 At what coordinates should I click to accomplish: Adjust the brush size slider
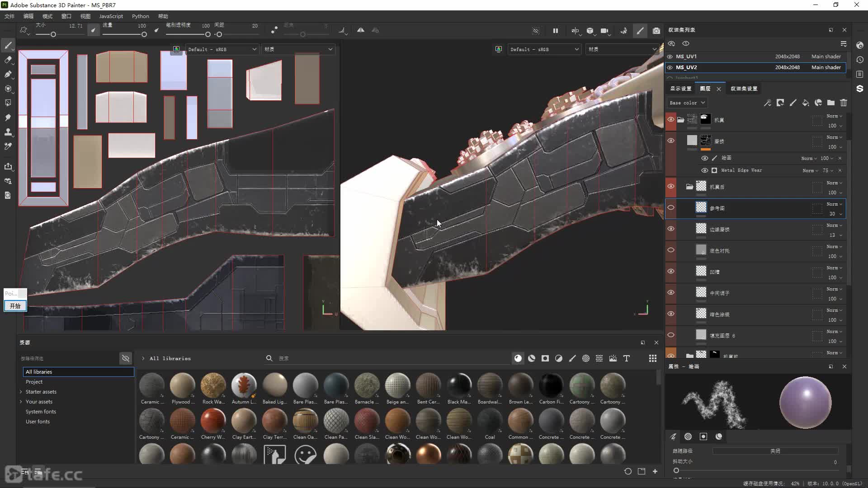(53, 34)
